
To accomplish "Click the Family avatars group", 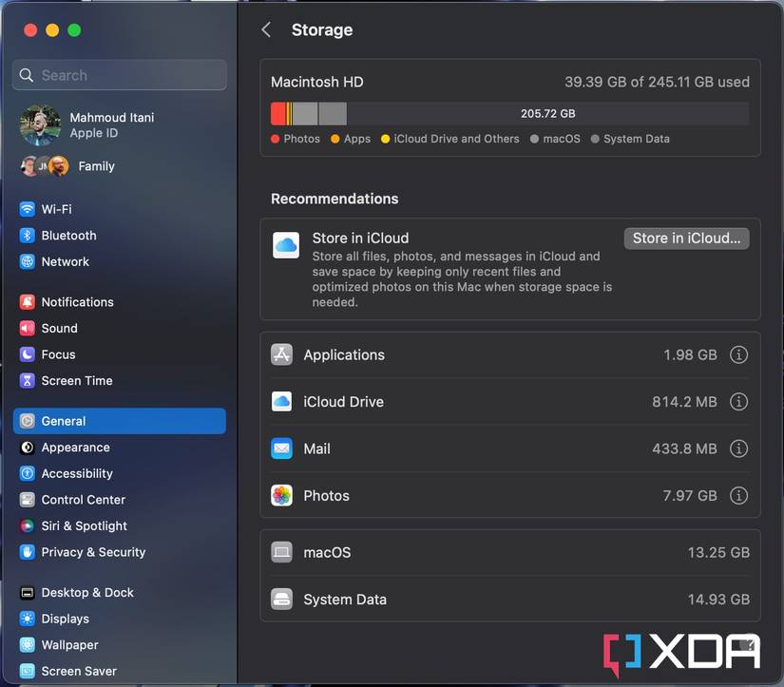I will point(45,166).
